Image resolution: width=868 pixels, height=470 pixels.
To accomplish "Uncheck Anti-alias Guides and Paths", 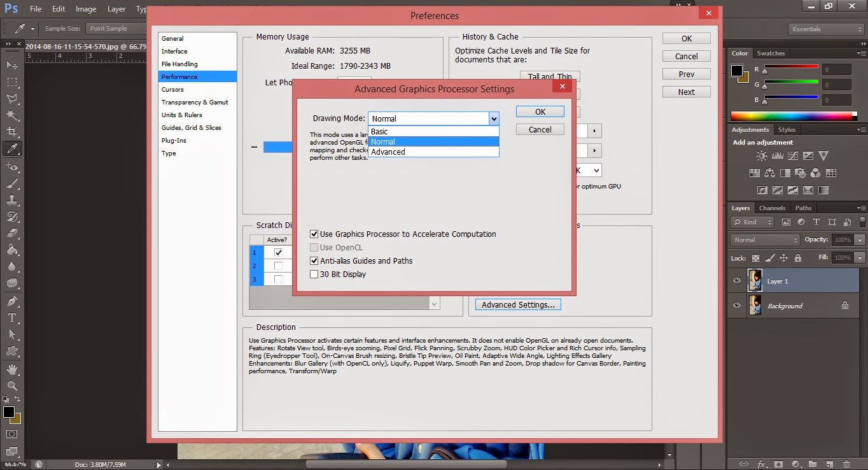I will tap(314, 261).
